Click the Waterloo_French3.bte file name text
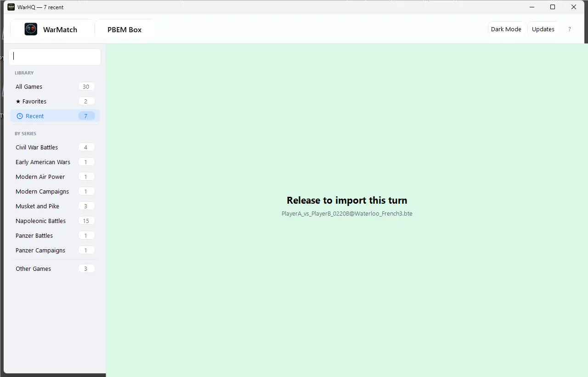Screen dimensions: 588x377 click(x=347, y=214)
